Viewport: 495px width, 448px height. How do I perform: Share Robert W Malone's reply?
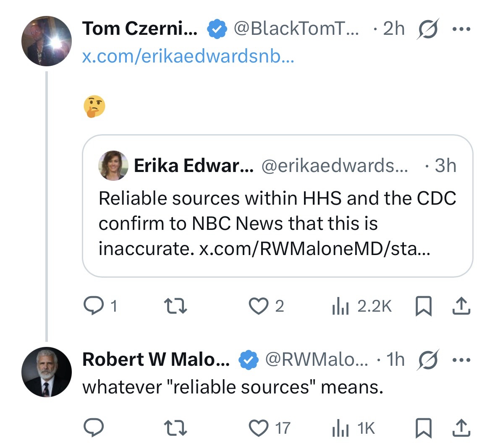(461, 428)
